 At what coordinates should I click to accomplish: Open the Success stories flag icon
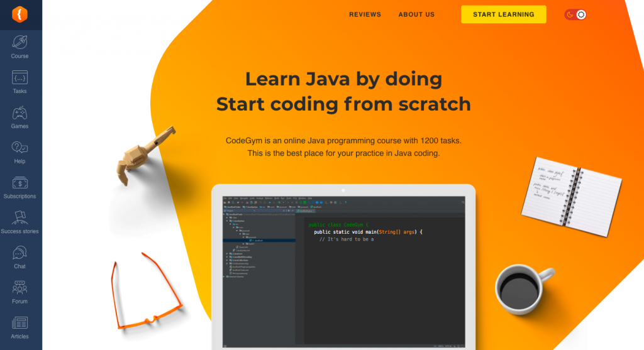point(20,218)
